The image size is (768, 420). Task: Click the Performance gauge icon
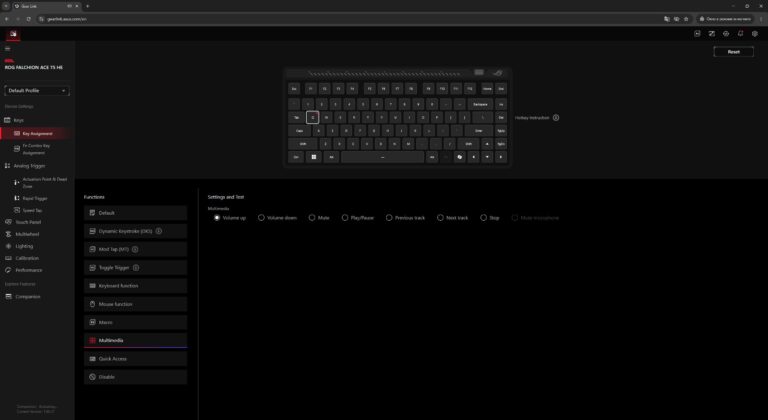tap(8, 270)
